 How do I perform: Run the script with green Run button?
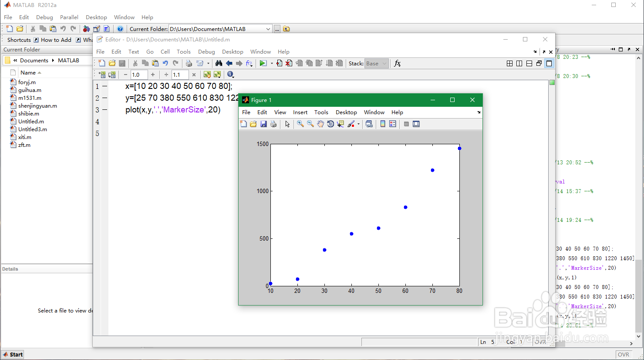263,63
